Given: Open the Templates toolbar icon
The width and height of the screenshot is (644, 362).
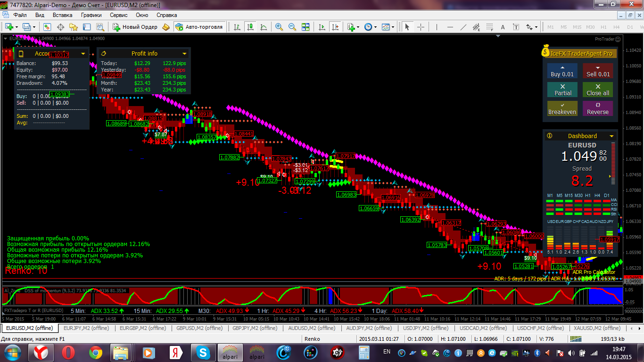Looking at the screenshot, I should point(386,27).
